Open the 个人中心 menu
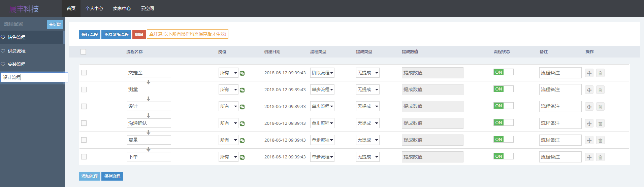Image resolution: width=644 pixels, height=187 pixels. point(94,8)
